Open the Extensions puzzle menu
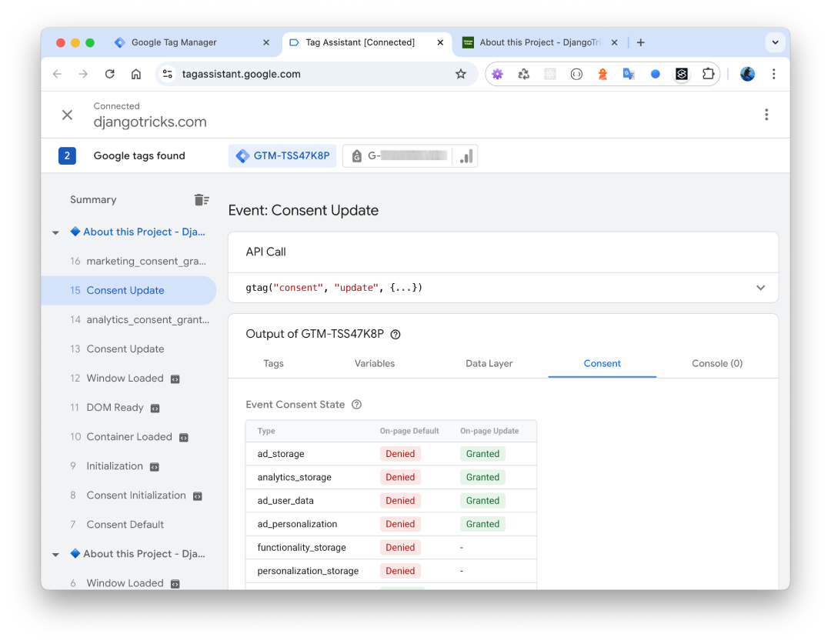 [708, 74]
